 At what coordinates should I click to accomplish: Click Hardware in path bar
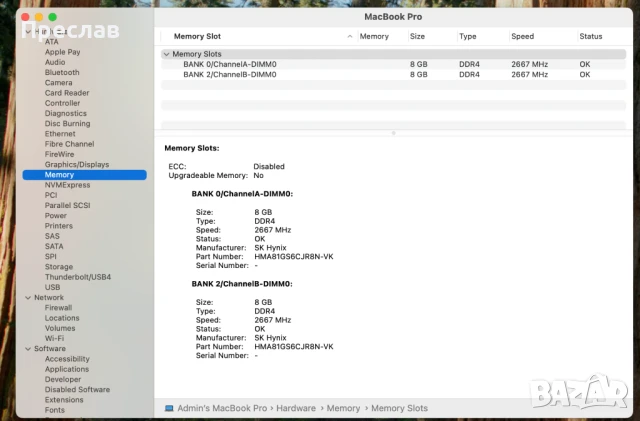click(x=296, y=408)
